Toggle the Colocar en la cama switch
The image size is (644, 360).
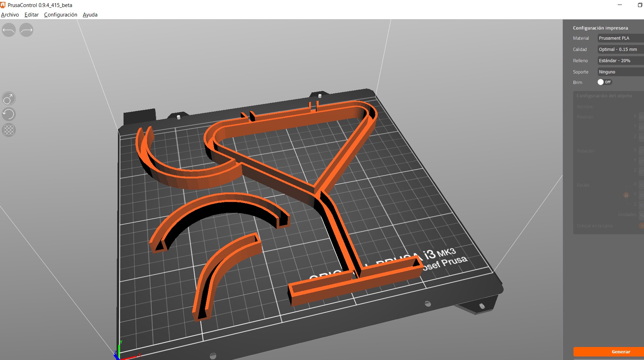click(641, 226)
